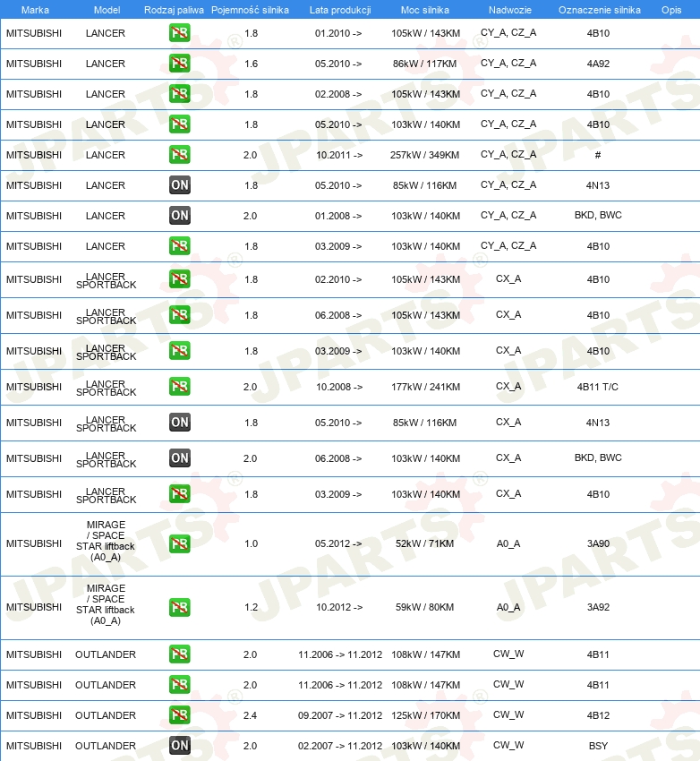Image resolution: width=700 pixels, height=761 pixels.
Task: Click petrol icon in Lancer 05.2010 103kW row
Action: pos(180,124)
